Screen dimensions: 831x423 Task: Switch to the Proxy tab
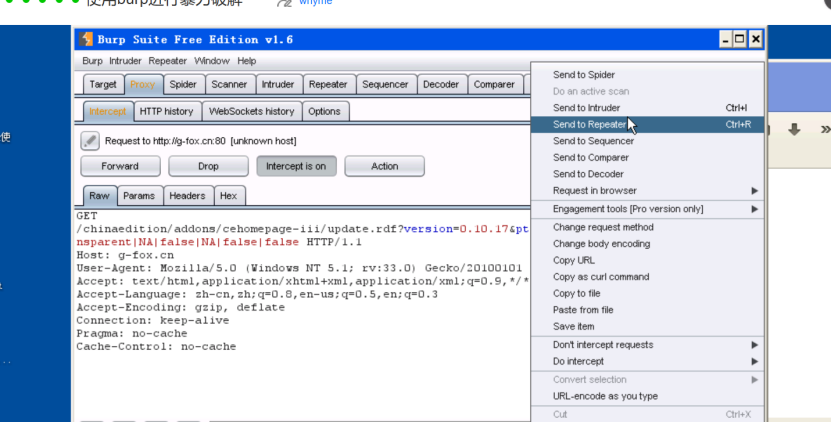pos(142,84)
